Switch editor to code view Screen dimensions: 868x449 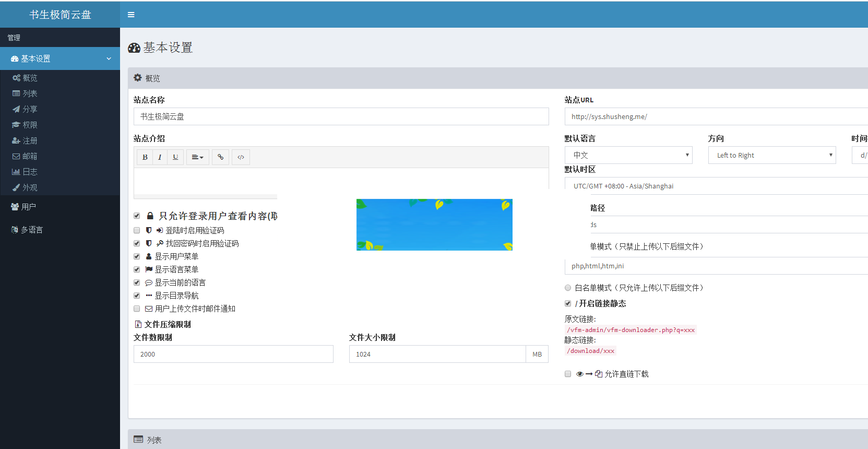click(241, 157)
